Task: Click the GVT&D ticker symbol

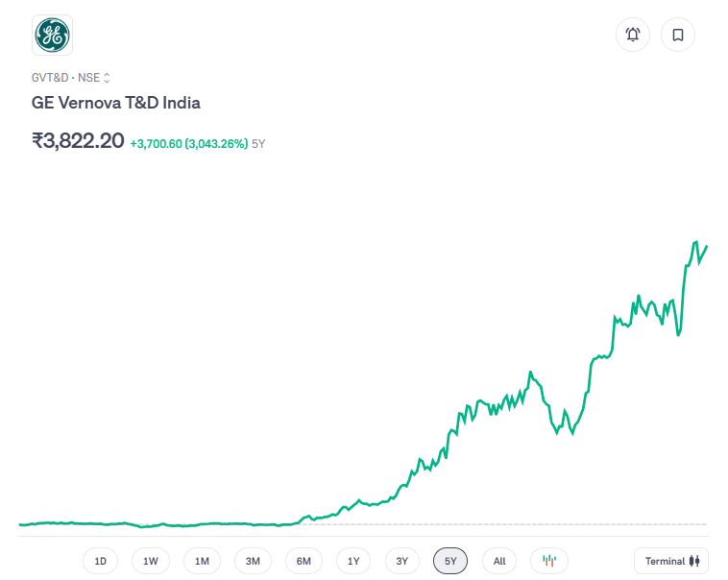Action: click(x=50, y=78)
